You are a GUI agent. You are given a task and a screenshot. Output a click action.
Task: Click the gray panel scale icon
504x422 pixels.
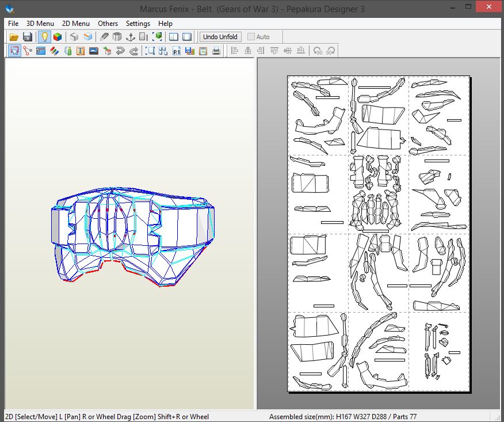point(144,37)
